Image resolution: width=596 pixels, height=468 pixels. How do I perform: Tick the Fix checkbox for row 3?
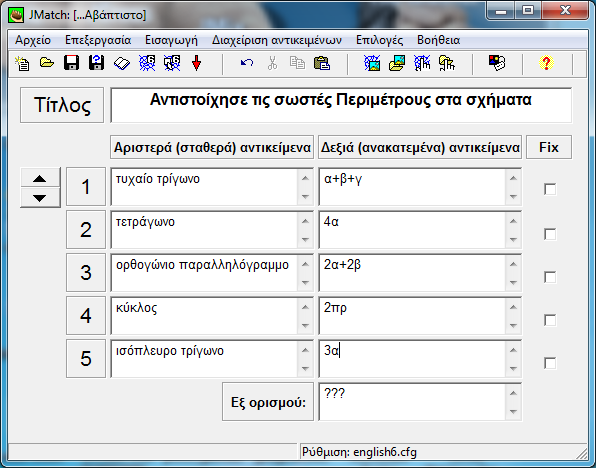pos(550,277)
